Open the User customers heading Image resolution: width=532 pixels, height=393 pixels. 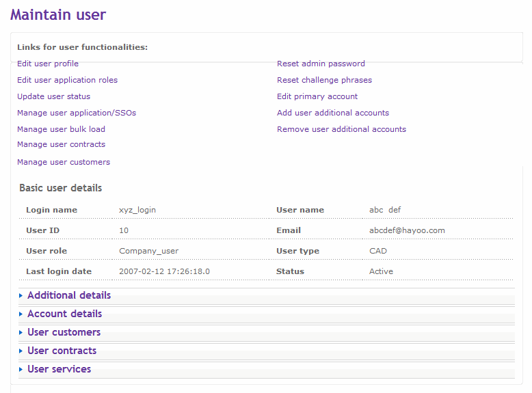(x=64, y=332)
